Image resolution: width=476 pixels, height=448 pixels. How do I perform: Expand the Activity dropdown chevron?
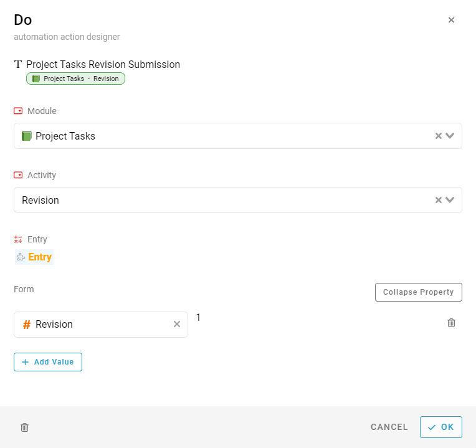450,200
